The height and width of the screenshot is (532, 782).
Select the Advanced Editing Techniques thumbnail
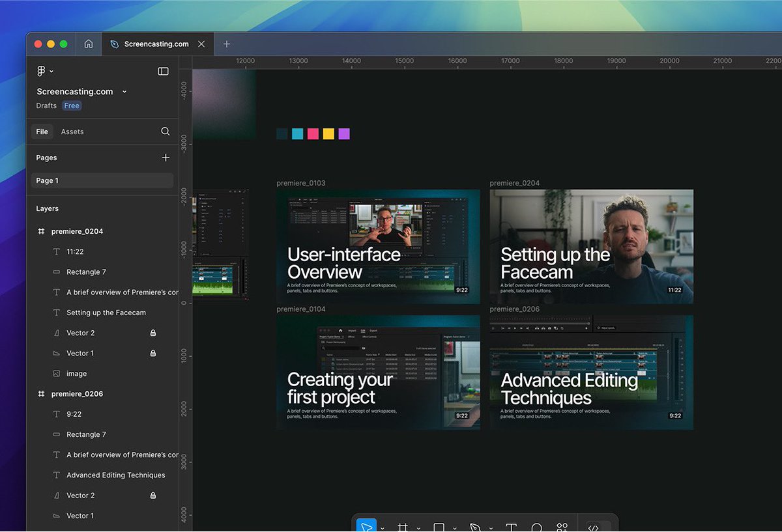point(592,372)
